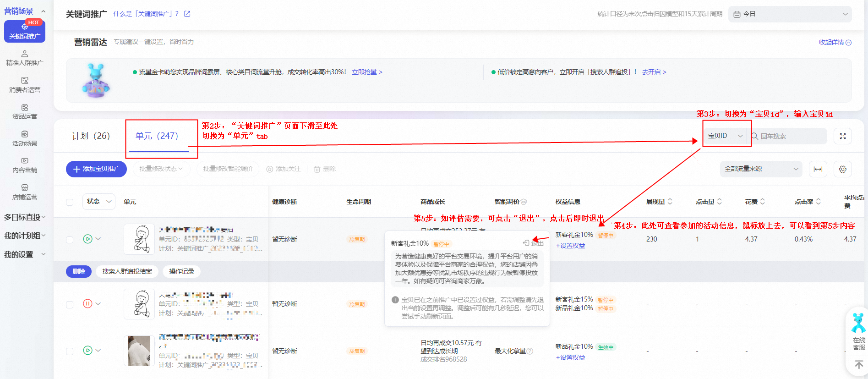Open 宝贝ID search type dropdown
868x379 pixels.
point(726,136)
